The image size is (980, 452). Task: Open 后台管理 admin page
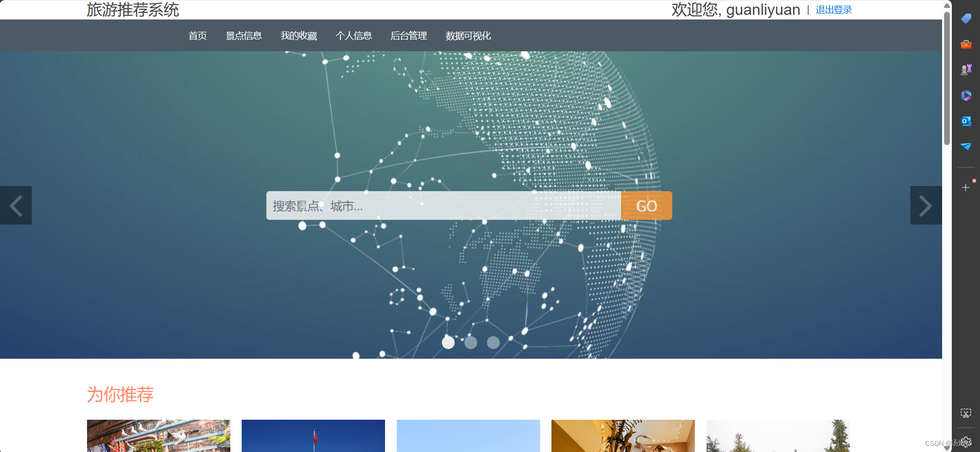(x=409, y=36)
